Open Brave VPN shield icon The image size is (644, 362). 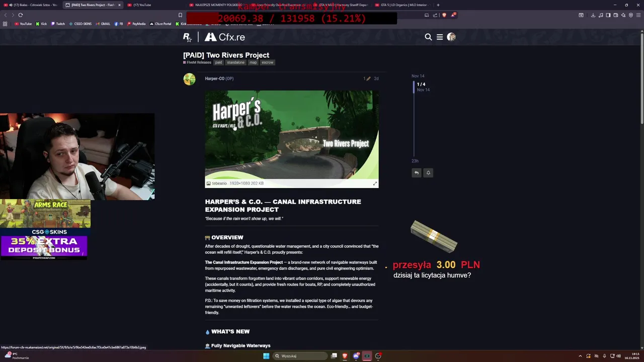(x=631, y=15)
